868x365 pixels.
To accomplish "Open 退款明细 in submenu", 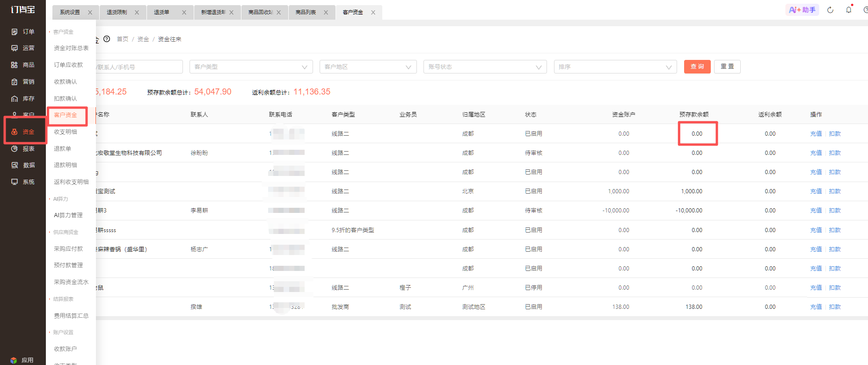I will point(66,165).
